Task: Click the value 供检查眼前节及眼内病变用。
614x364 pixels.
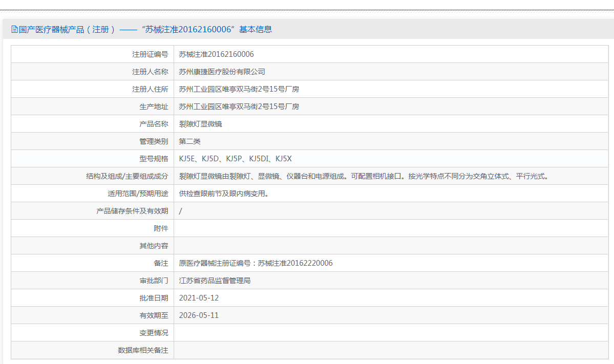Action: point(224,194)
